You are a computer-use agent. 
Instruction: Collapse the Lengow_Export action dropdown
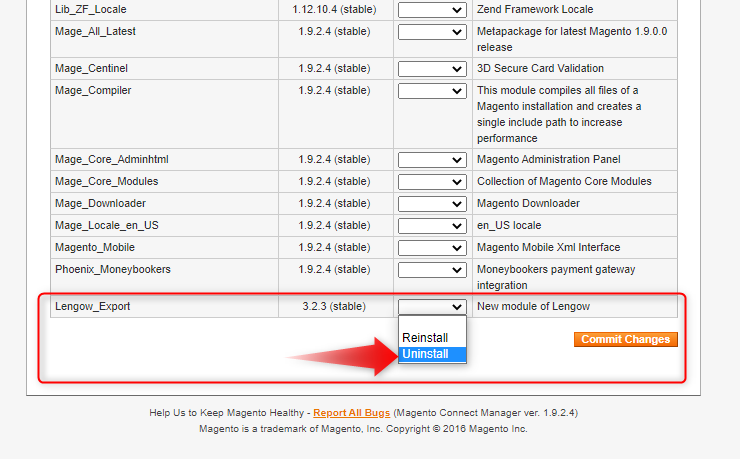[432, 307]
